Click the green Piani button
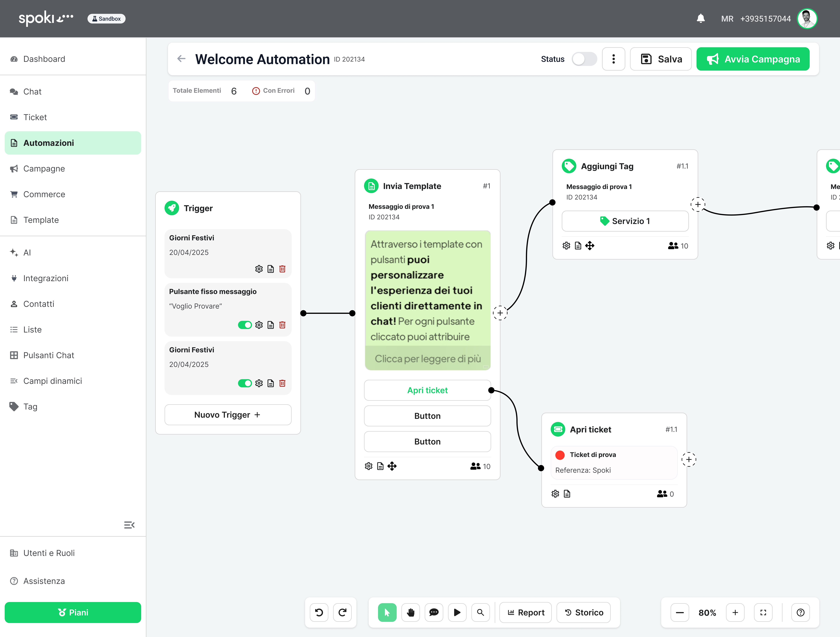Viewport: 840px width, 637px height. (73, 612)
